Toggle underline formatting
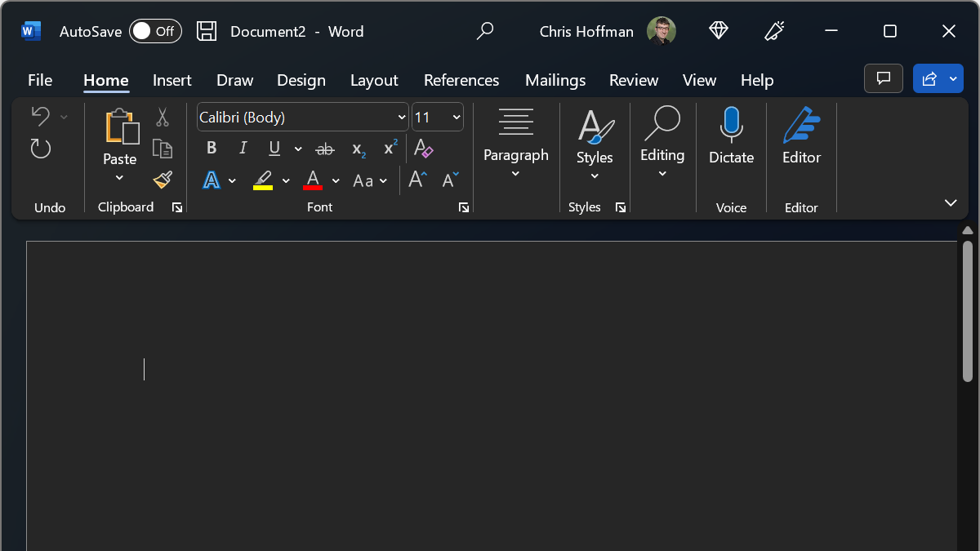 click(274, 148)
